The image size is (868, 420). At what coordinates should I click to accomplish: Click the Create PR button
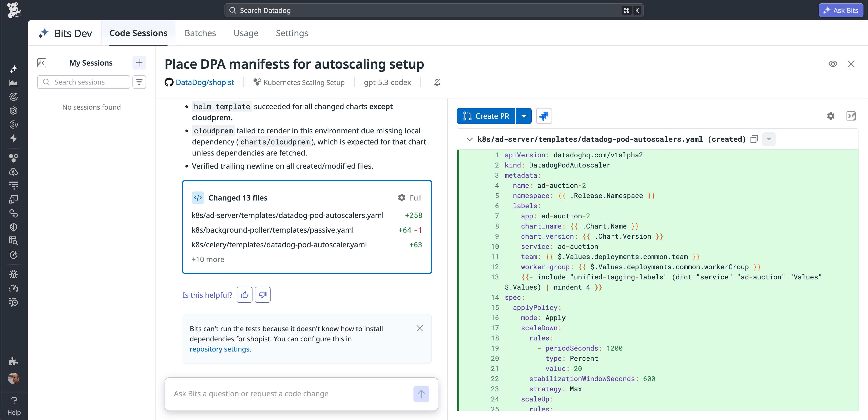pos(486,116)
